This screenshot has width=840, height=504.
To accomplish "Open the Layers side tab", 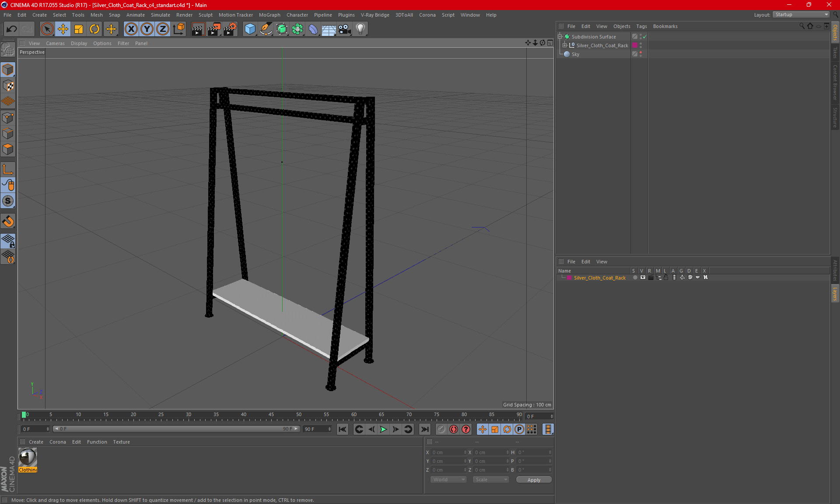I will tap(835, 294).
